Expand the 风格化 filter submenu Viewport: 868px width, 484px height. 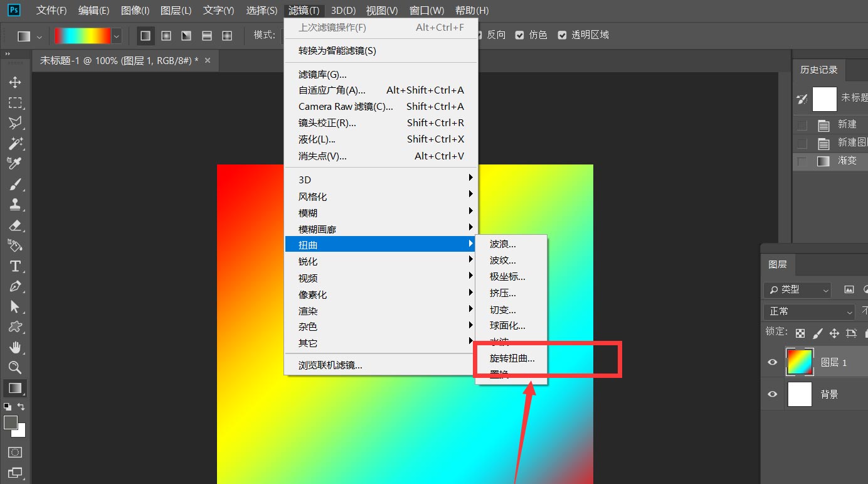[381, 196]
